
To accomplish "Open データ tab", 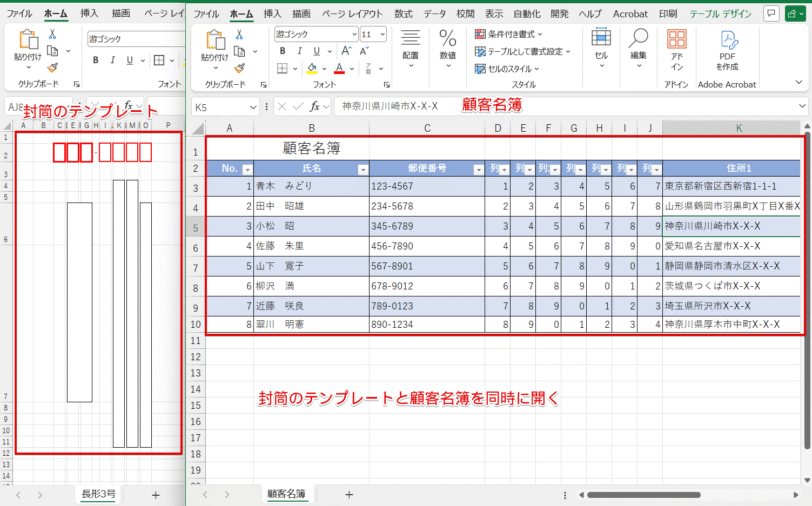I will (x=434, y=13).
